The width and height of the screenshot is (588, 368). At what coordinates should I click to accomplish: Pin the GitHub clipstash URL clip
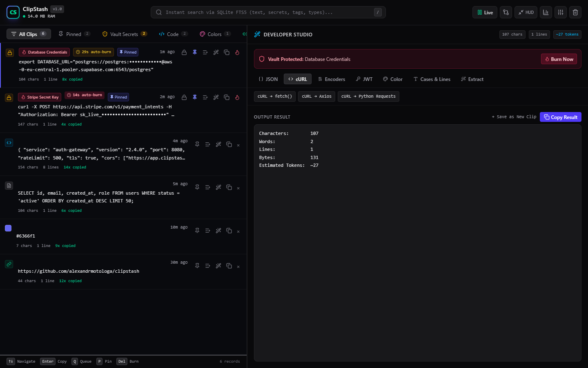click(197, 266)
